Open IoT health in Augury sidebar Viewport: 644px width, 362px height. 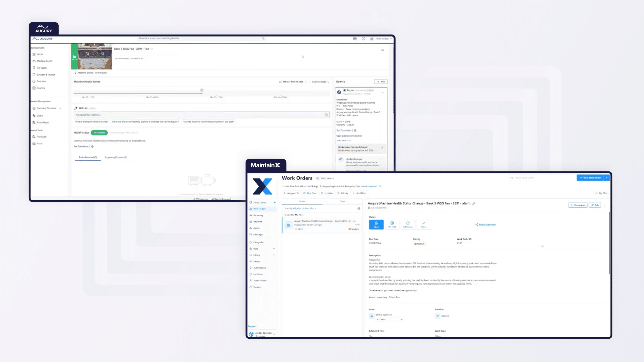tap(39, 68)
